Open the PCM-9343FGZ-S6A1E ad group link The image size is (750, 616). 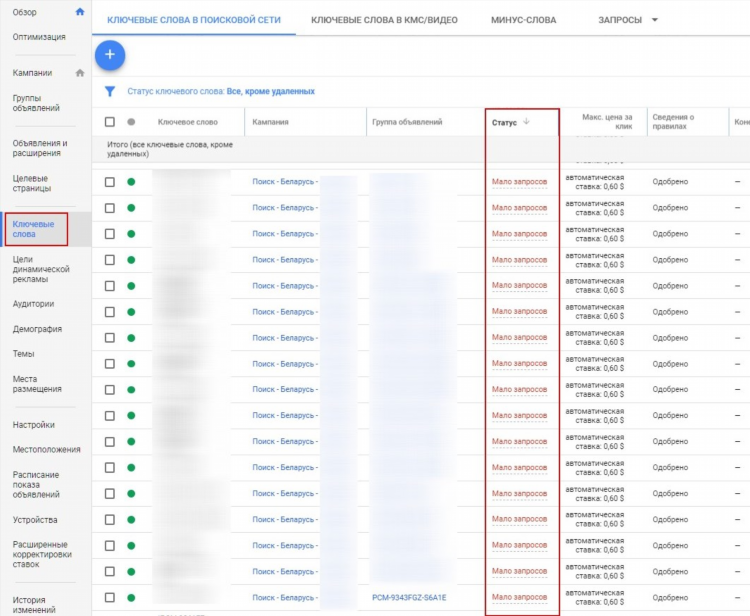[409, 597]
